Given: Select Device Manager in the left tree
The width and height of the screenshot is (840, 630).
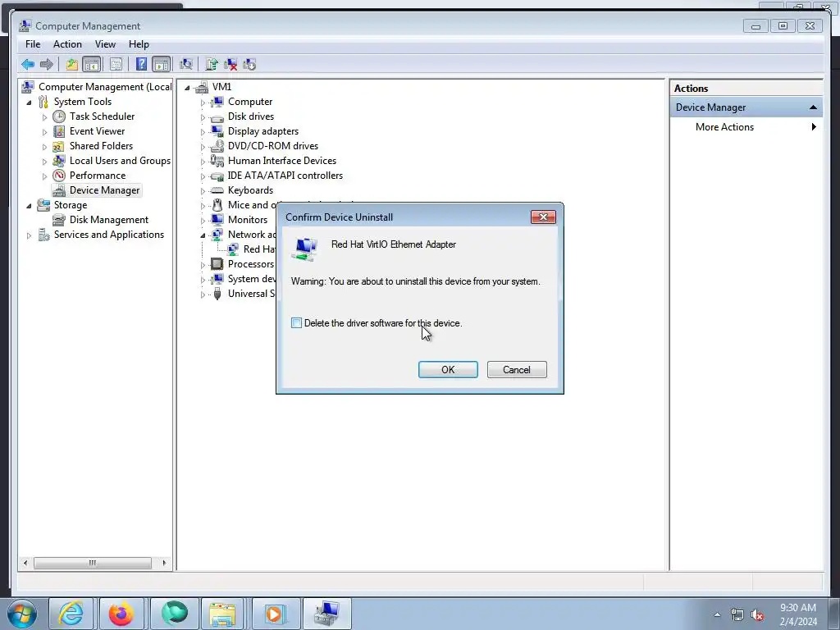Looking at the screenshot, I should (104, 190).
